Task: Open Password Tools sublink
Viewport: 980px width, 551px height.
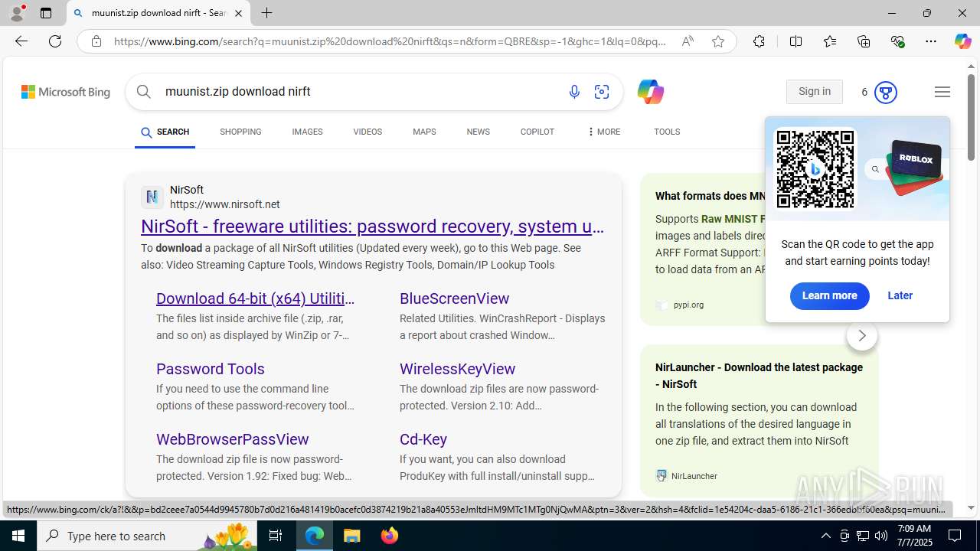Action: click(211, 369)
